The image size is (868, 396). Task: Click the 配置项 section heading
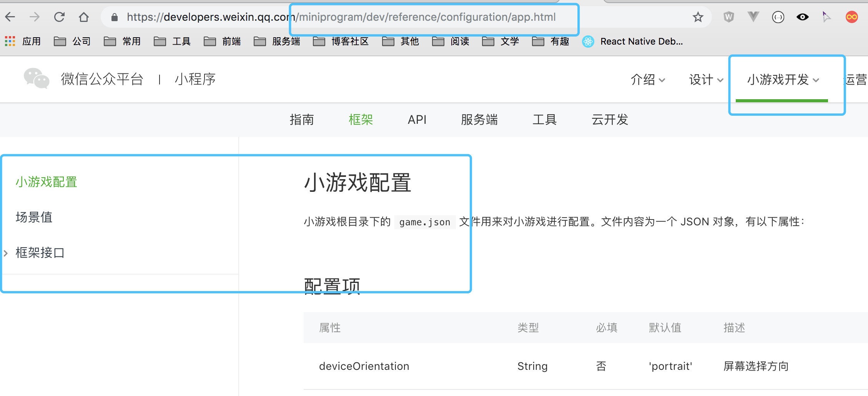[x=332, y=286]
